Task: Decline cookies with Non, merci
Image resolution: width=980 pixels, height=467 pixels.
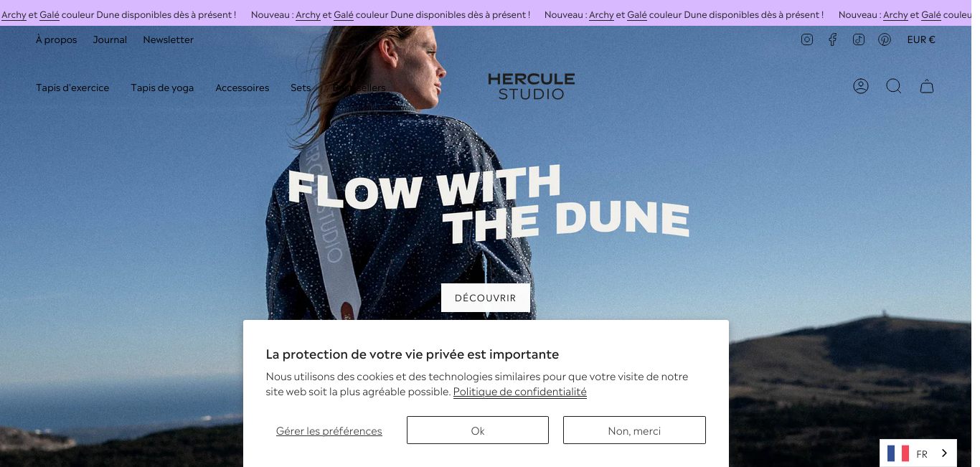Action: point(634,430)
